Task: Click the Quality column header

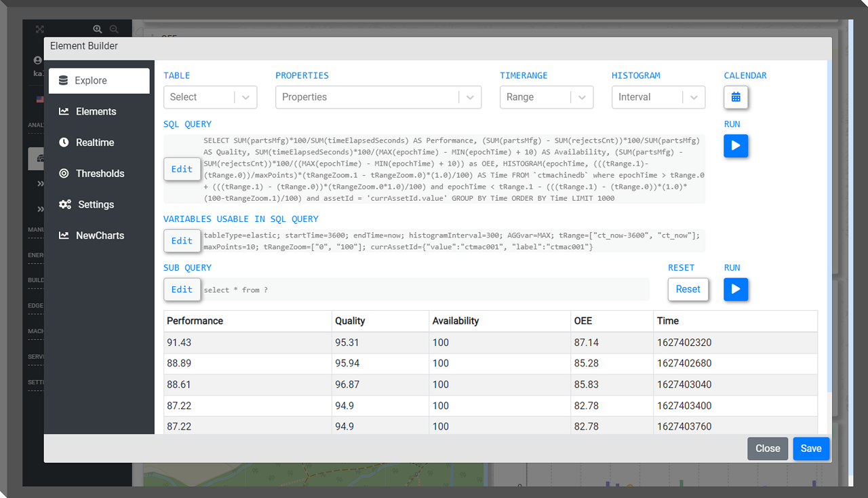Action: pyautogui.click(x=380, y=321)
